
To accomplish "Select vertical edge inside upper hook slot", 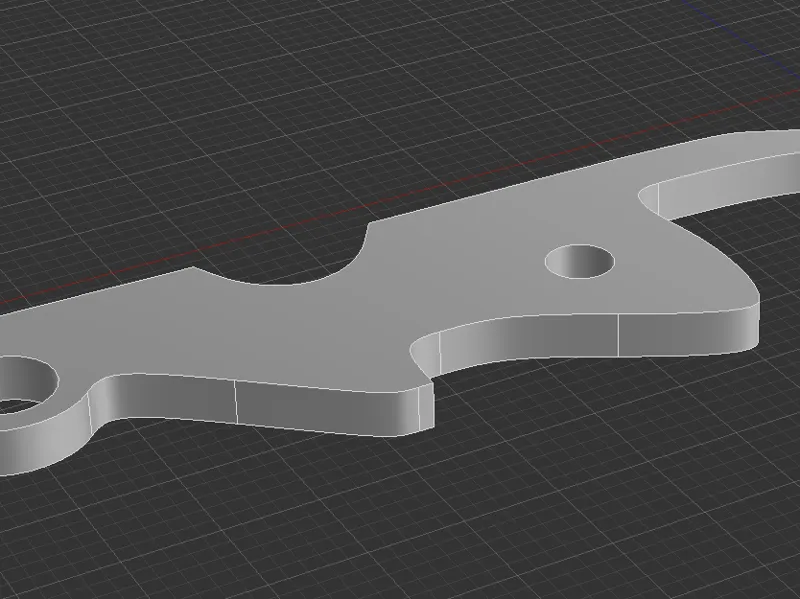I will (x=658, y=199).
